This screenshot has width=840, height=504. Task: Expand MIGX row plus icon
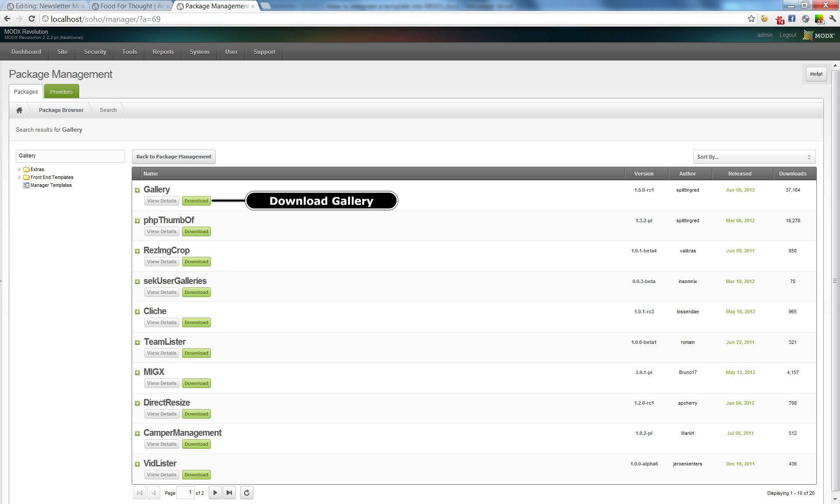point(137,373)
